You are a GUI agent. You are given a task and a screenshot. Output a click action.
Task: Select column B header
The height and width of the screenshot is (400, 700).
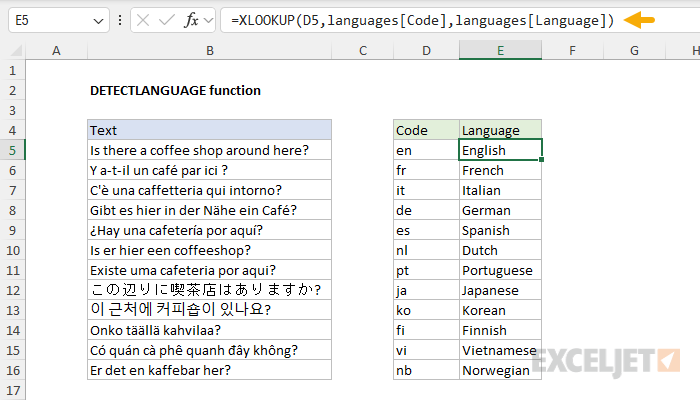tap(209, 50)
